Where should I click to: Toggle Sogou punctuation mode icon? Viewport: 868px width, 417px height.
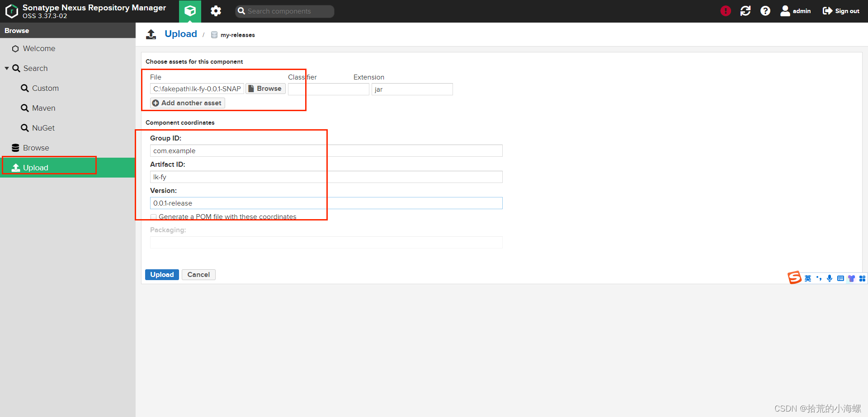(x=819, y=278)
